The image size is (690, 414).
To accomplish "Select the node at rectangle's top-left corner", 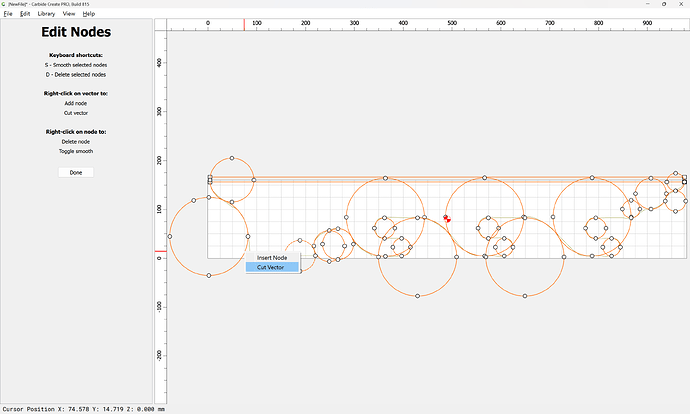I will (210, 179).
